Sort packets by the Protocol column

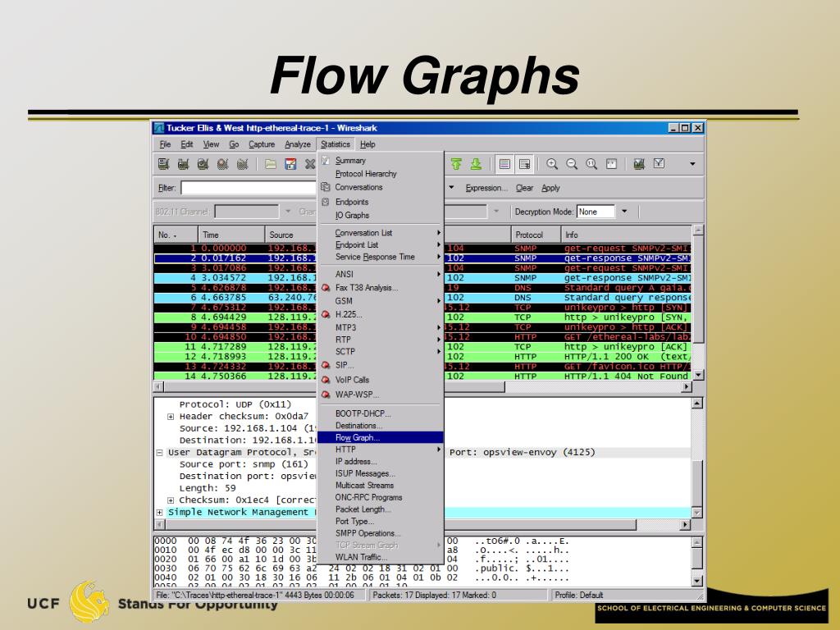[536, 235]
